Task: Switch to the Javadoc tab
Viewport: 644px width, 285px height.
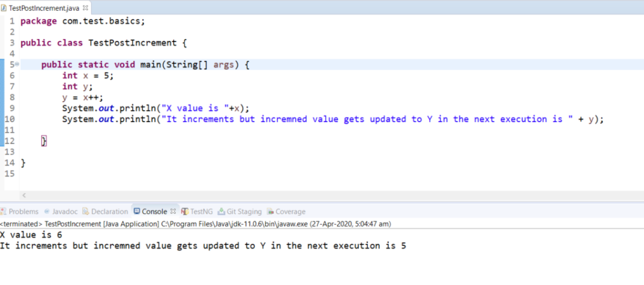Action: click(x=65, y=211)
